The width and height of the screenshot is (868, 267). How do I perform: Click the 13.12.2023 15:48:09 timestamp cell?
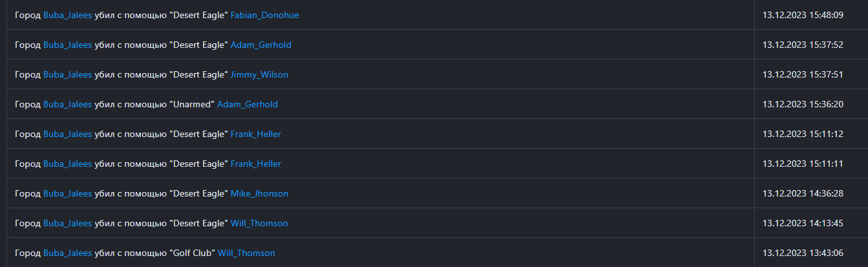coord(803,15)
